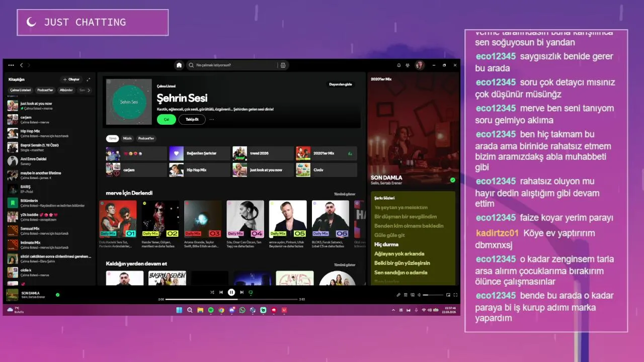
Task: Open Windows Start button on taskbar
Action: (x=179, y=310)
